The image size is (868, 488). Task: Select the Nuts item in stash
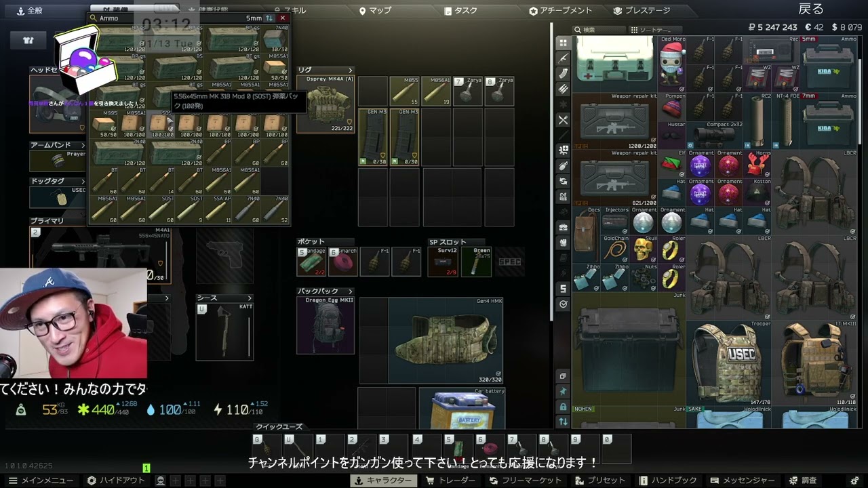pos(643,277)
